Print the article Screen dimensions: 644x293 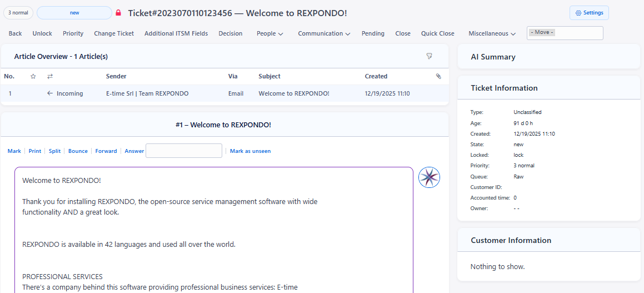35,151
